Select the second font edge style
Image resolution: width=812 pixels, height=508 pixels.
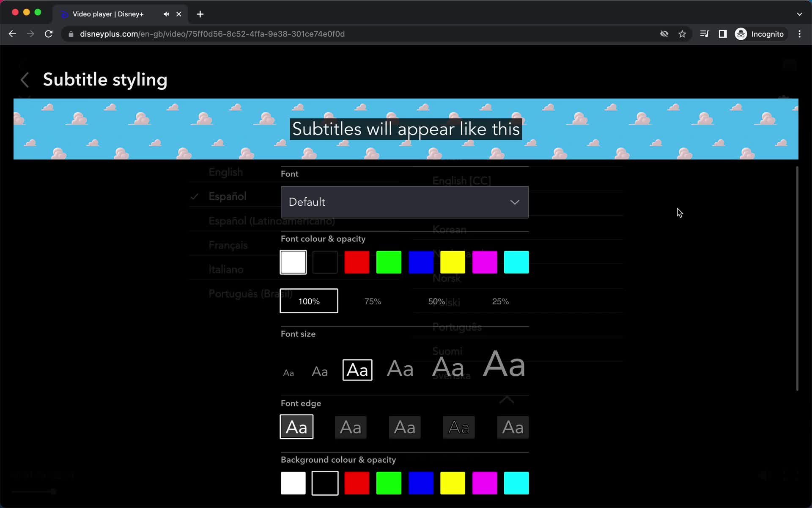point(351,427)
